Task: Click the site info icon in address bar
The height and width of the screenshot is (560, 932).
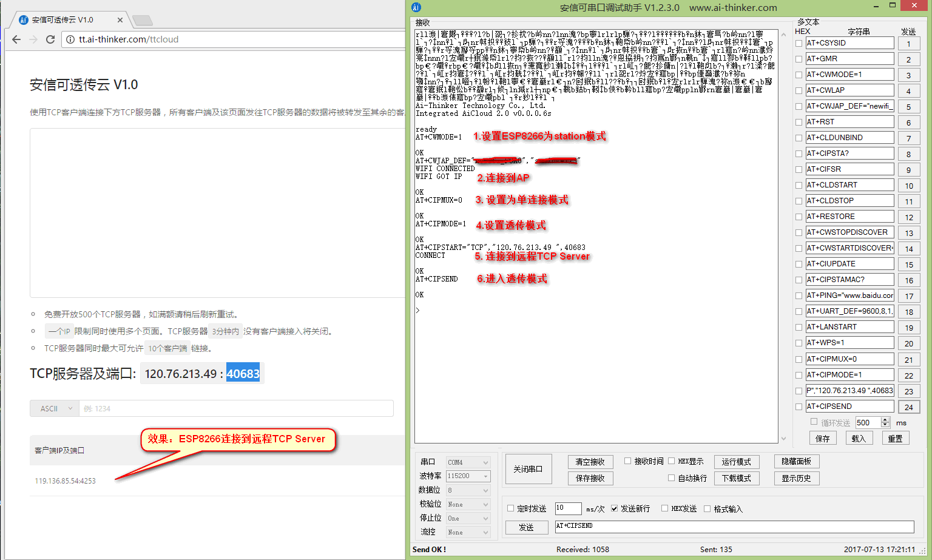Action: (x=70, y=39)
